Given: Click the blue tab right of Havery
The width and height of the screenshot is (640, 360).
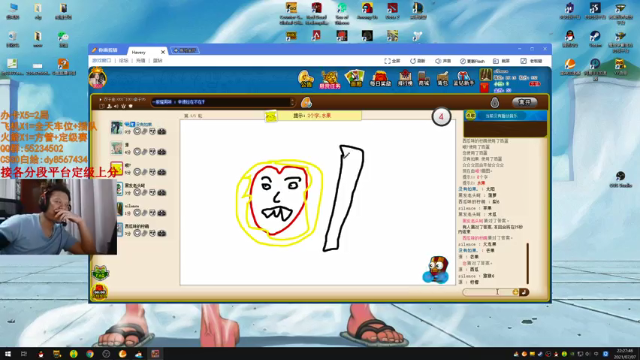Looking at the screenshot, I should pyautogui.click(x=185, y=50).
